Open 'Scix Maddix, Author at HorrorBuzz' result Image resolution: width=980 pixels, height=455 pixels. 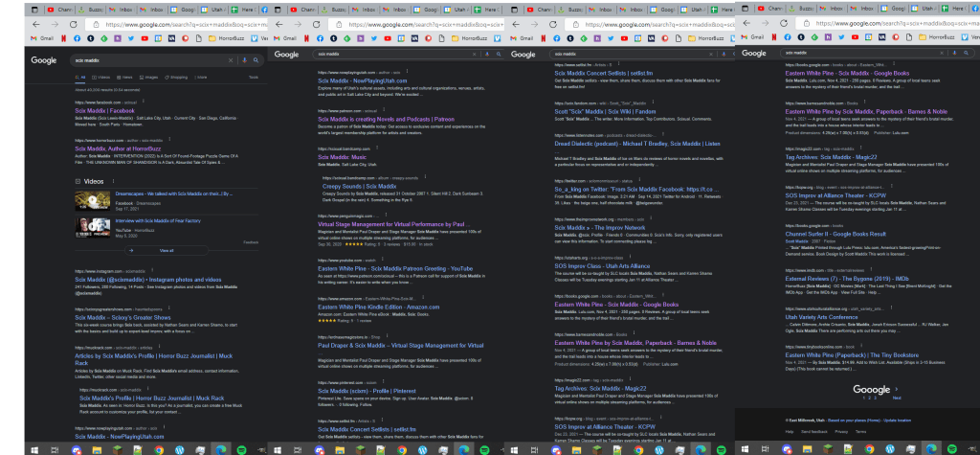116,149
